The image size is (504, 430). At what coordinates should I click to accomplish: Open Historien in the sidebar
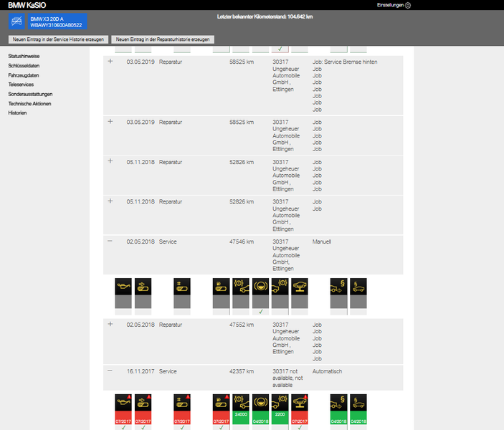tap(17, 113)
